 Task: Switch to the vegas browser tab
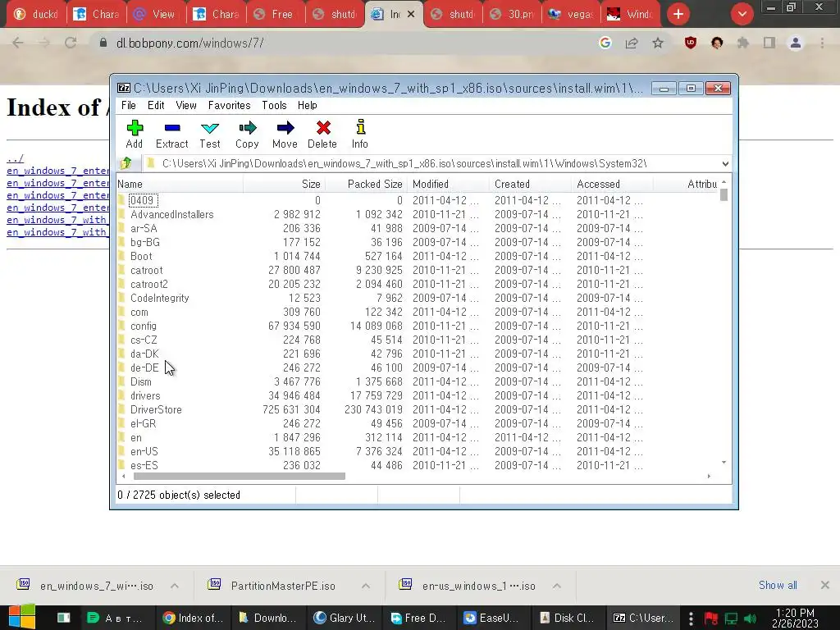pos(571,14)
